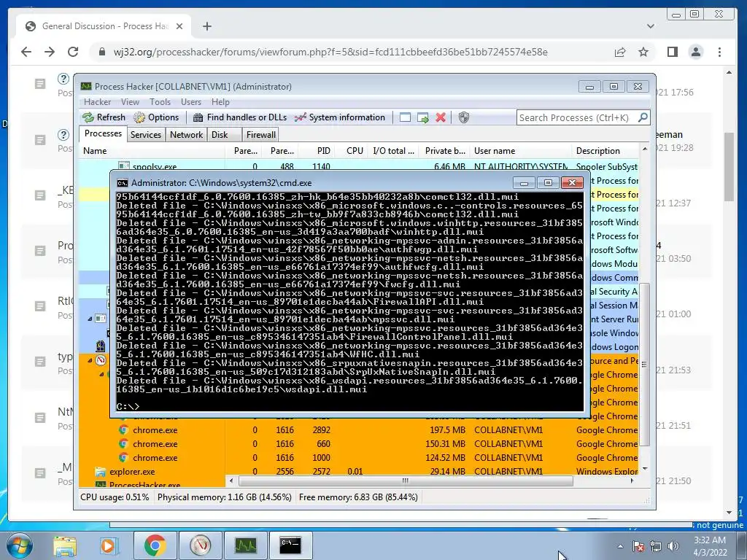Click the Process Hacker horizontal scrollbar thumb
The height and width of the screenshot is (560, 747).
click(x=406, y=481)
